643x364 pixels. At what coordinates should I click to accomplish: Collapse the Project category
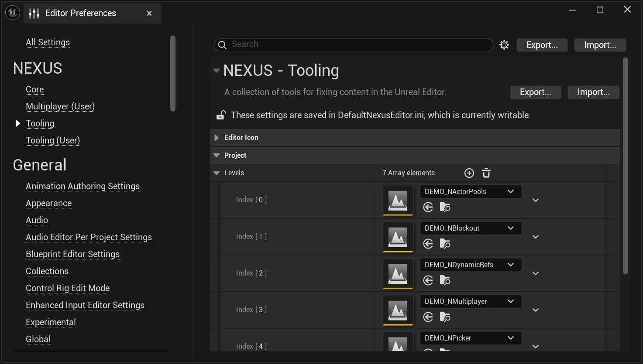tap(217, 155)
